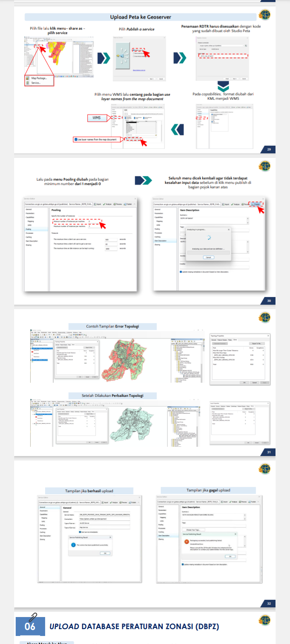This screenshot has height=644, width=290.
Task: Select Capabilities in the Pooling window sidebar
Action: coord(30,217)
